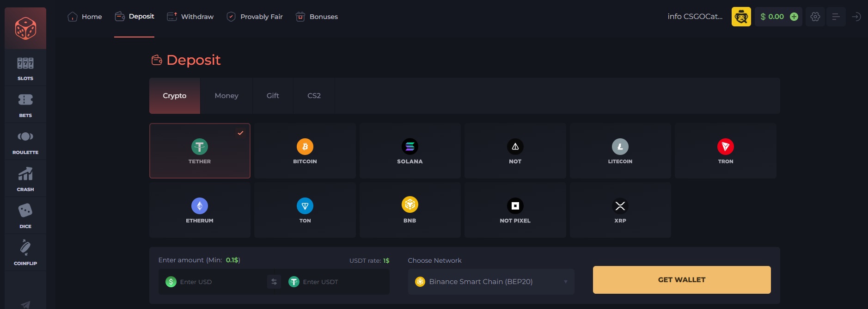Go to the Crash game
Viewport: 868px width, 309px height.
click(25, 179)
